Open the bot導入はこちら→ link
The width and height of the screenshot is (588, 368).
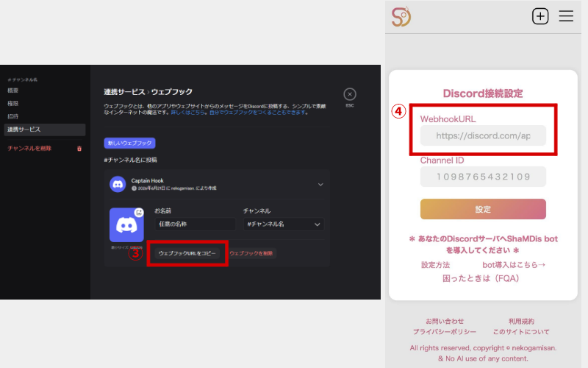coord(514,265)
